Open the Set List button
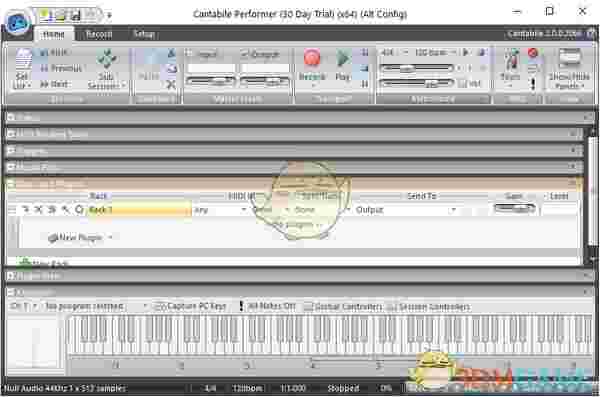 point(22,69)
